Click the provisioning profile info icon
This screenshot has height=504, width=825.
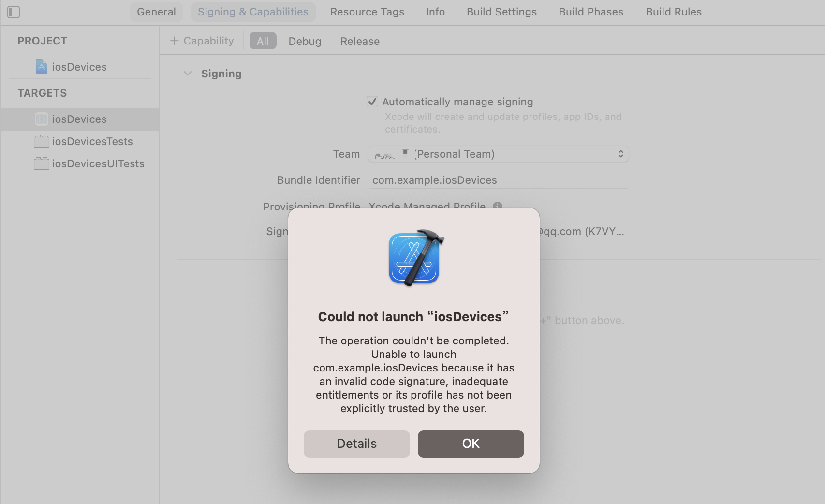point(498,206)
